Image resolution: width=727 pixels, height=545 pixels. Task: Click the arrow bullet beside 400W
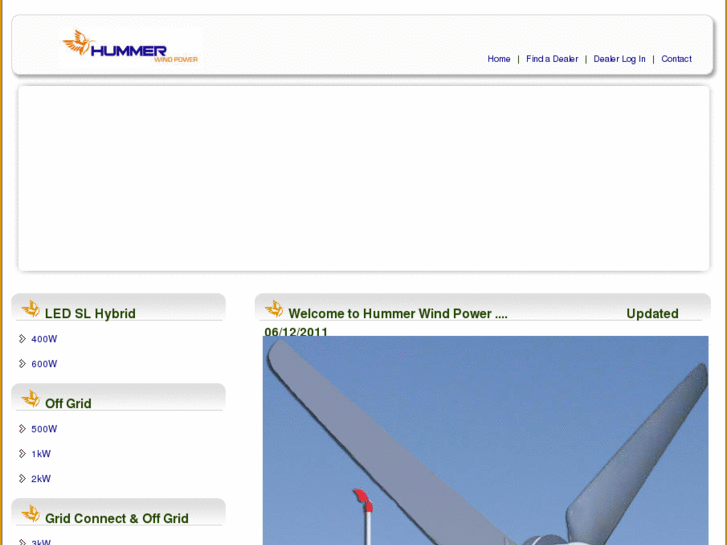click(22, 339)
